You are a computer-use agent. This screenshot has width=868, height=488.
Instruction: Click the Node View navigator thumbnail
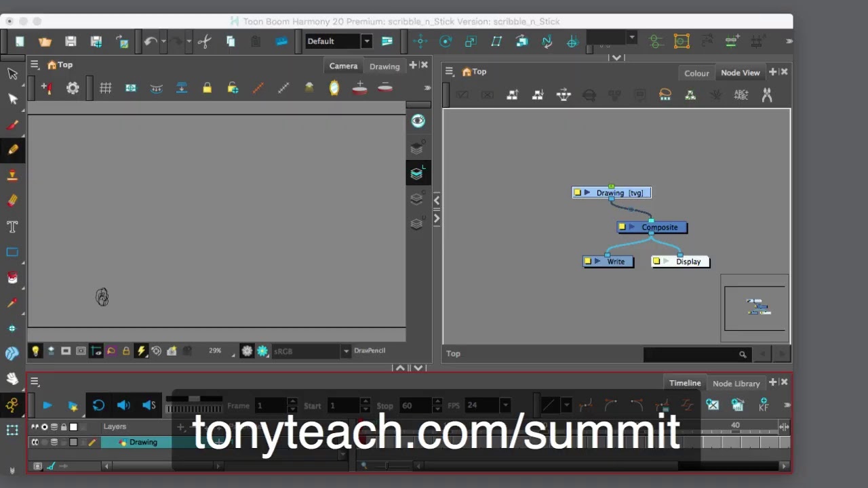pos(755,308)
